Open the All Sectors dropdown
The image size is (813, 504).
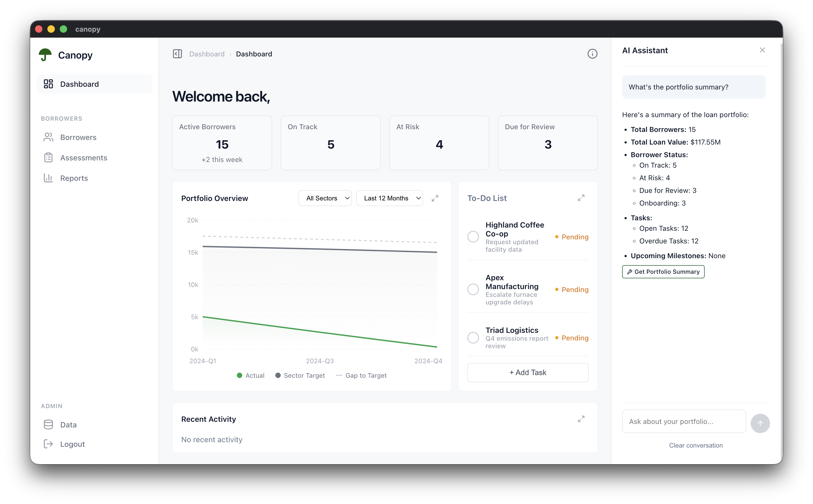(325, 198)
